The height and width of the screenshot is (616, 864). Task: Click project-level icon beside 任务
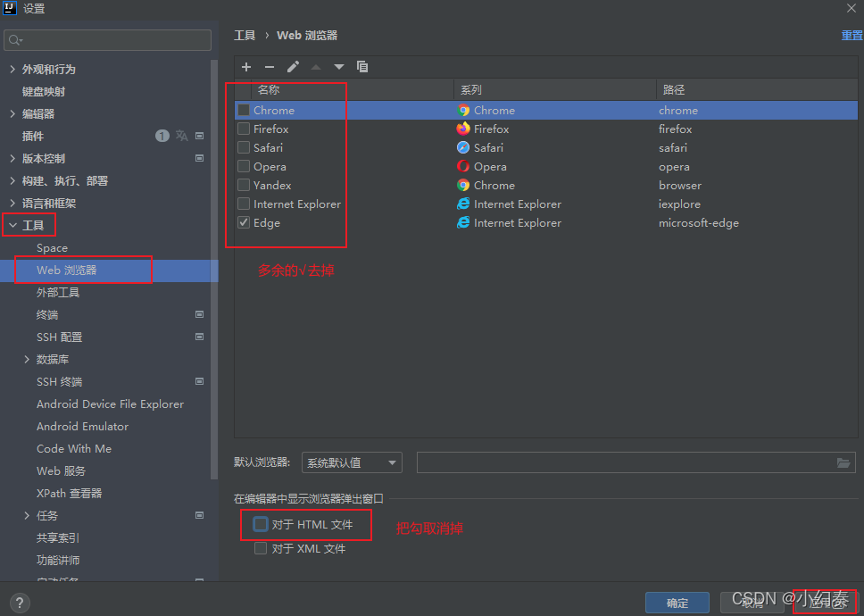199,515
